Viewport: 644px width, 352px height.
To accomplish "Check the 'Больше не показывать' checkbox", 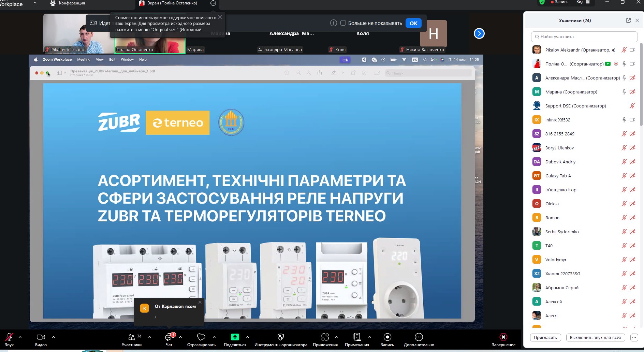I will click(x=343, y=23).
